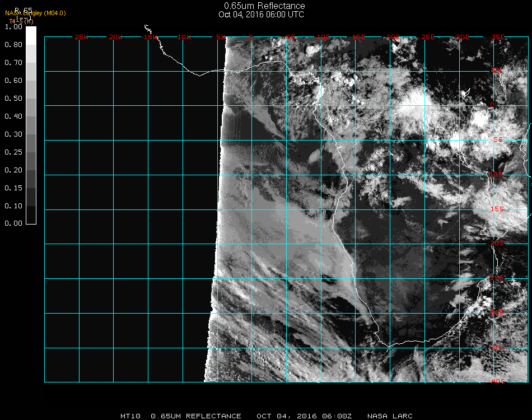Viewport: 532px width, 420px height.
Task: Select the 0.25 color bar value
Action: pyautogui.click(x=13, y=152)
